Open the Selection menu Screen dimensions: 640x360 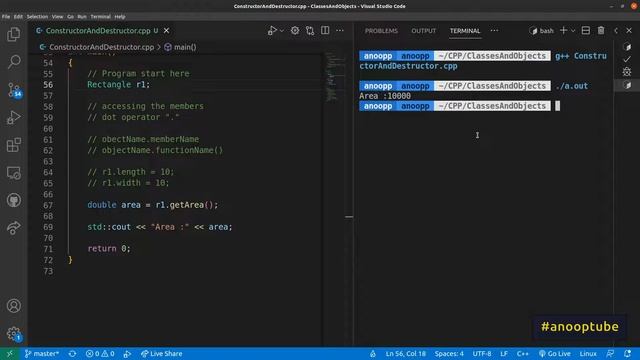37,17
